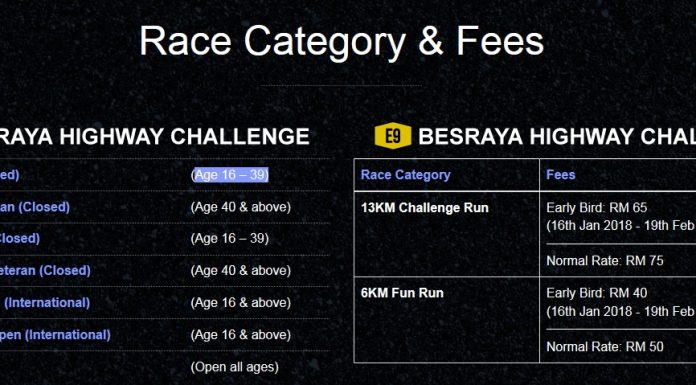Click the yellow E9 highway badge icon
Image resolution: width=696 pixels, height=385 pixels.
[393, 135]
